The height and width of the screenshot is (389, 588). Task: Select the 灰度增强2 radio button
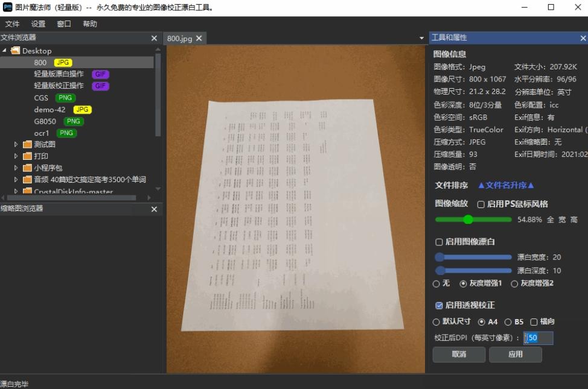click(514, 283)
